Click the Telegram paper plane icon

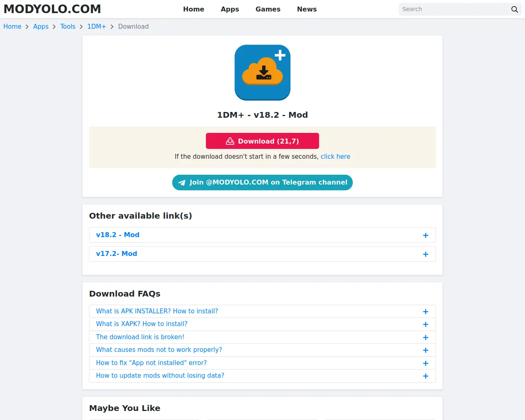point(182,183)
